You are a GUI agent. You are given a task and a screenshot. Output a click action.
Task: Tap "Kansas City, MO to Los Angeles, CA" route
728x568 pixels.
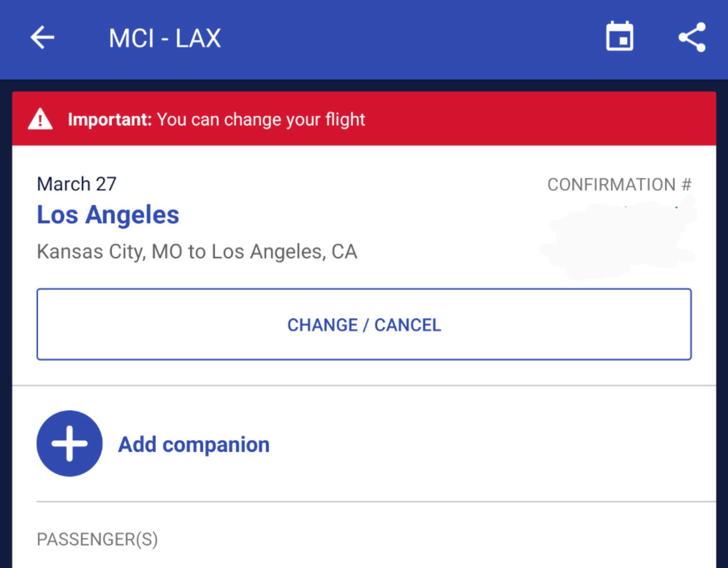pyautogui.click(x=197, y=251)
